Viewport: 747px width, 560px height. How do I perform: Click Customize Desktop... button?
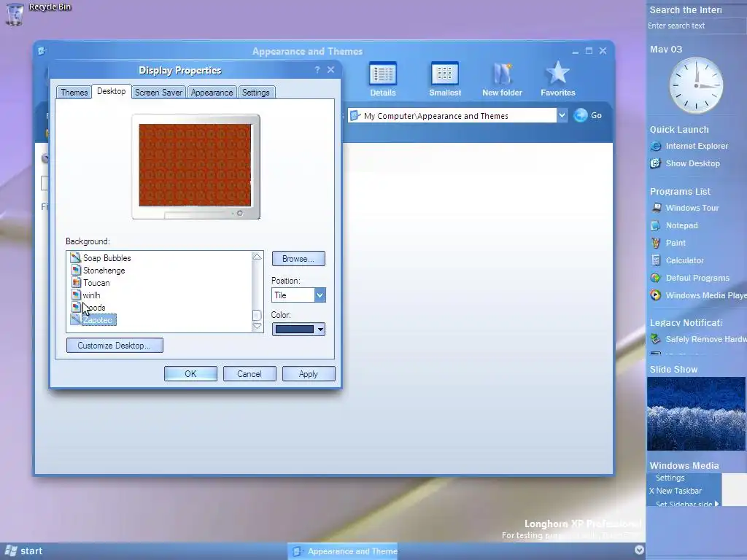115,345
